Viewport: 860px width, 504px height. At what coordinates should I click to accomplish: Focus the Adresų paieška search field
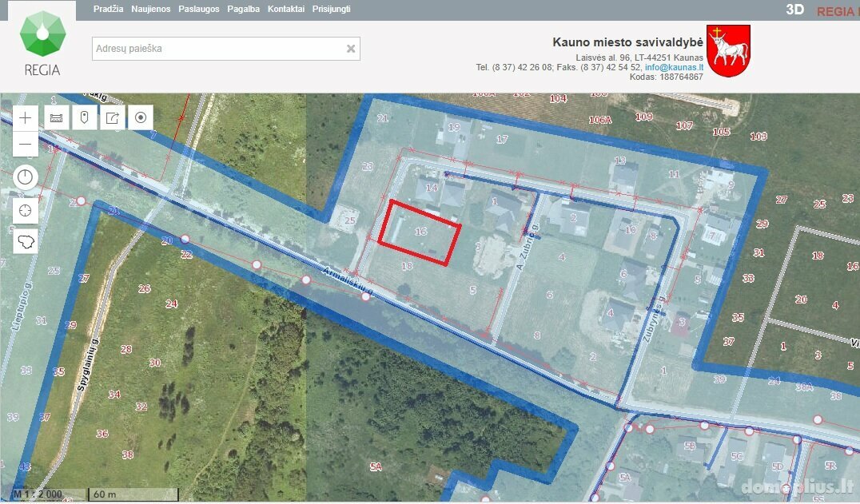click(x=226, y=49)
